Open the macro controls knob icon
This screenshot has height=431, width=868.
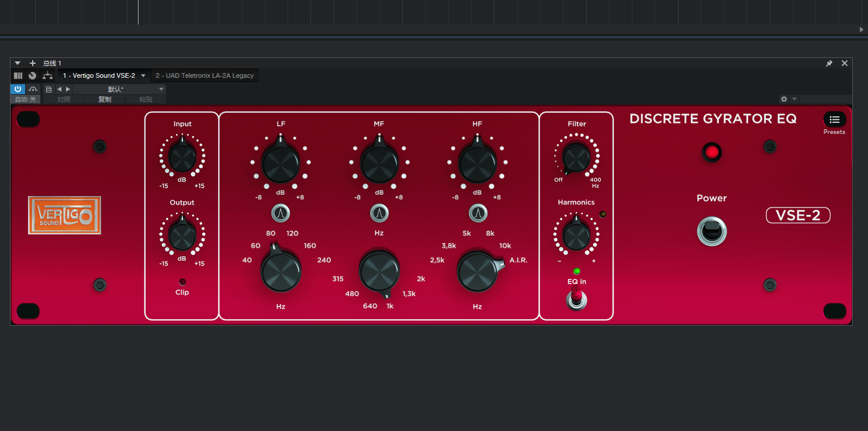click(33, 75)
